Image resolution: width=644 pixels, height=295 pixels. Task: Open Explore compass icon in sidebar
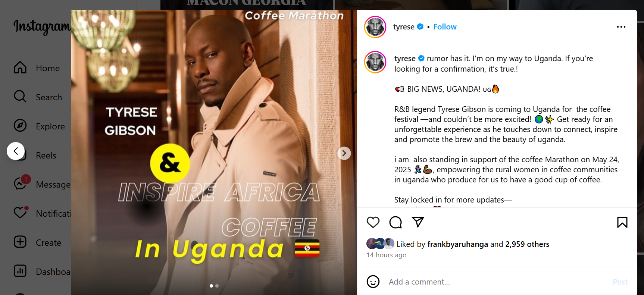click(x=20, y=126)
